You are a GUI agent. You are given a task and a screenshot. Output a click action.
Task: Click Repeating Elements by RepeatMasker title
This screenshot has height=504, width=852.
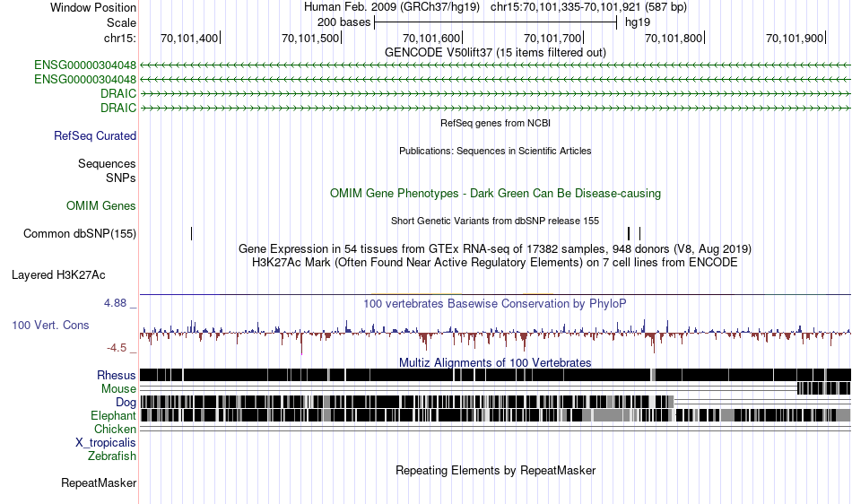[x=495, y=470]
